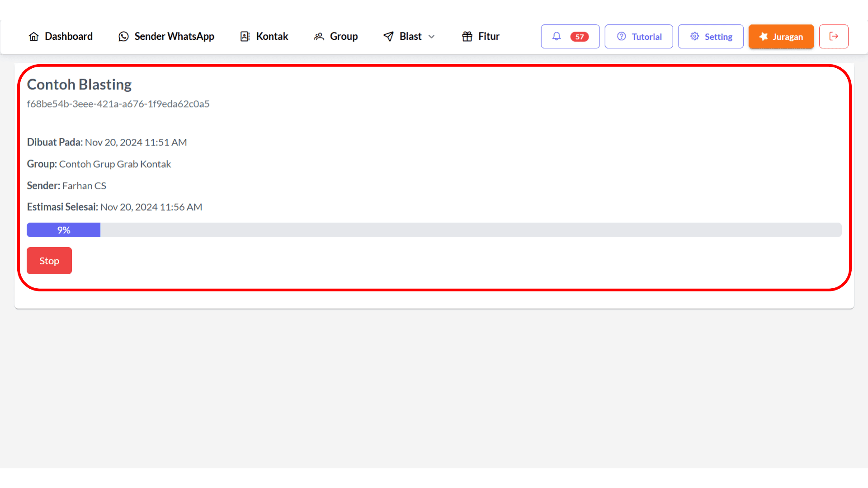
Task: Click the logout arrow icon
Action: point(834,36)
